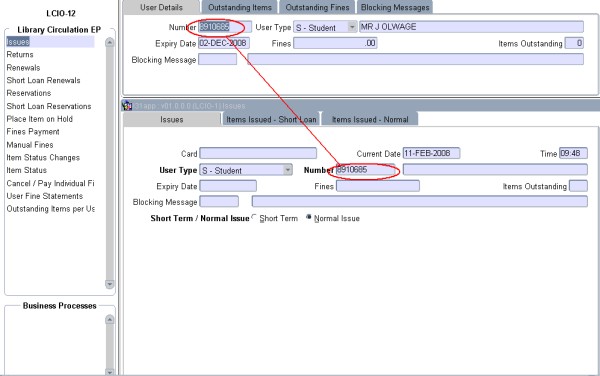Click the Fines field showing .00
Image resolution: width=600 pixels, height=376 pixels.
coord(335,43)
